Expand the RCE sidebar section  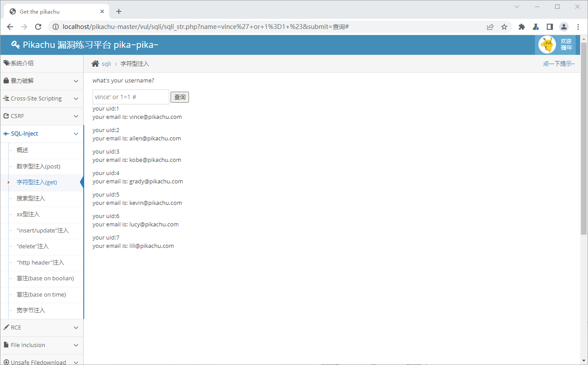tap(42, 328)
